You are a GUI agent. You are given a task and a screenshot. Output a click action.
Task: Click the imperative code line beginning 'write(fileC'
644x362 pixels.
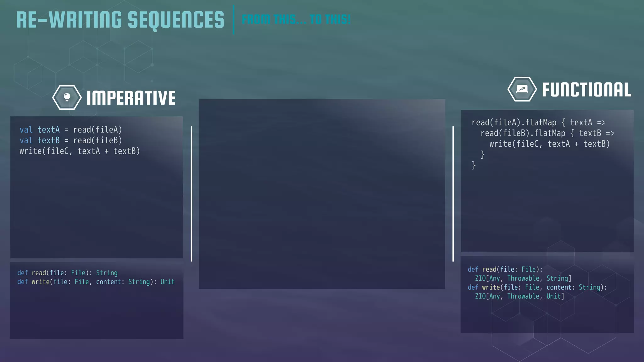[x=80, y=151]
